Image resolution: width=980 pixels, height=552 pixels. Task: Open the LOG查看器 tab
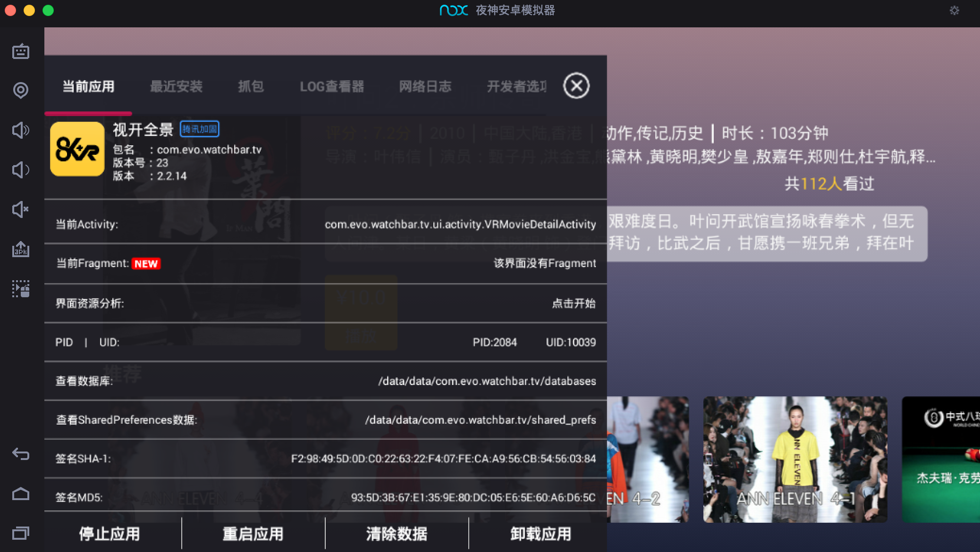coord(332,86)
